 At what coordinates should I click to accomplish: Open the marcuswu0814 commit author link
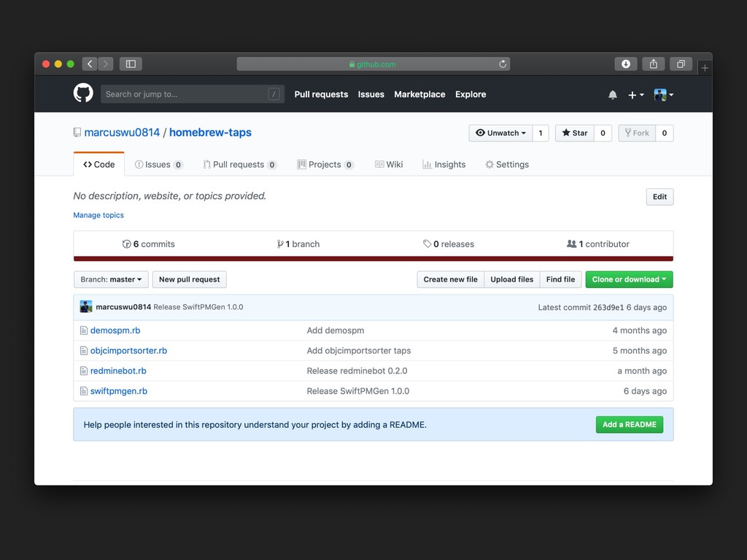coord(123,307)
